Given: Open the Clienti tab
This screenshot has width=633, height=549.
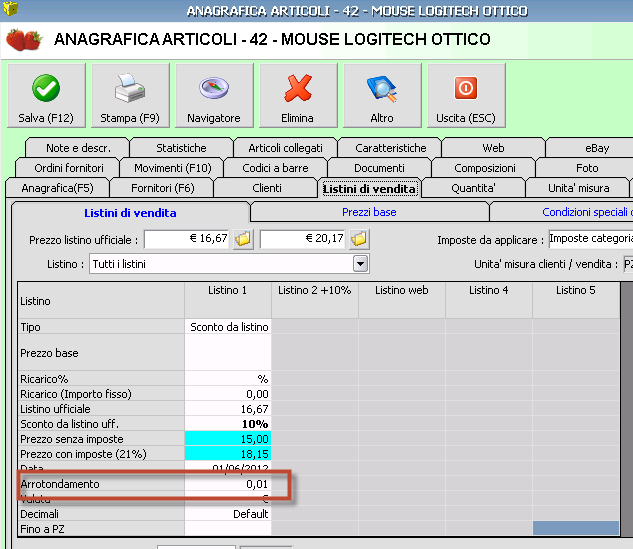Looking at the screenshot, I should (x=266, y=188).
